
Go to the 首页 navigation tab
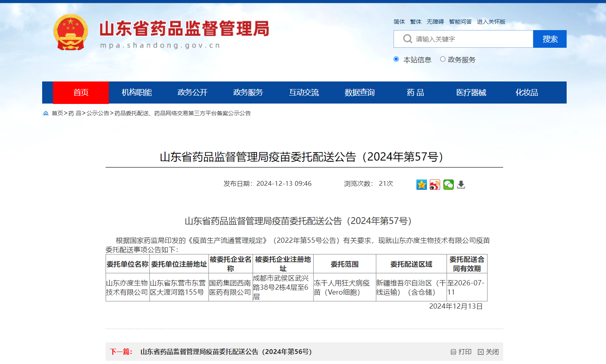point(81,93)
